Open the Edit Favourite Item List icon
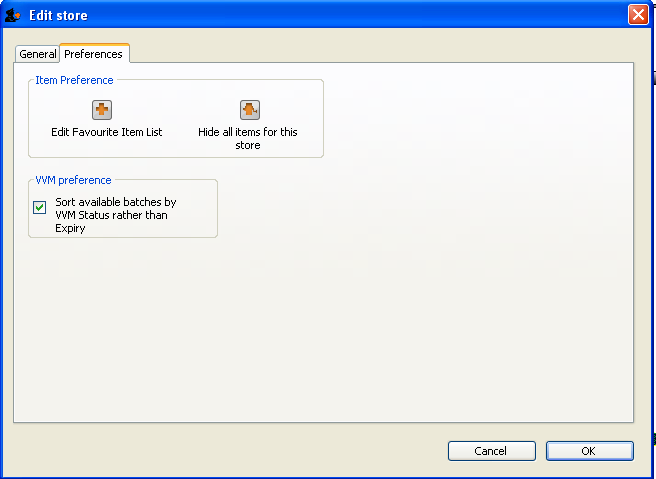This screenshot has width=656, height=479. coord(102,110)
